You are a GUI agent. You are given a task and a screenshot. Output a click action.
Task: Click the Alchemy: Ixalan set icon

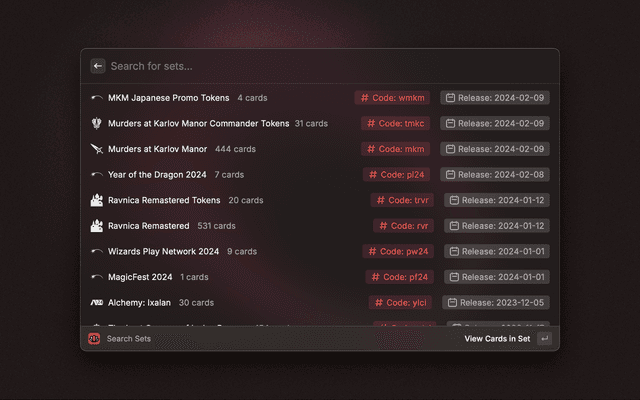pos(97,302)
